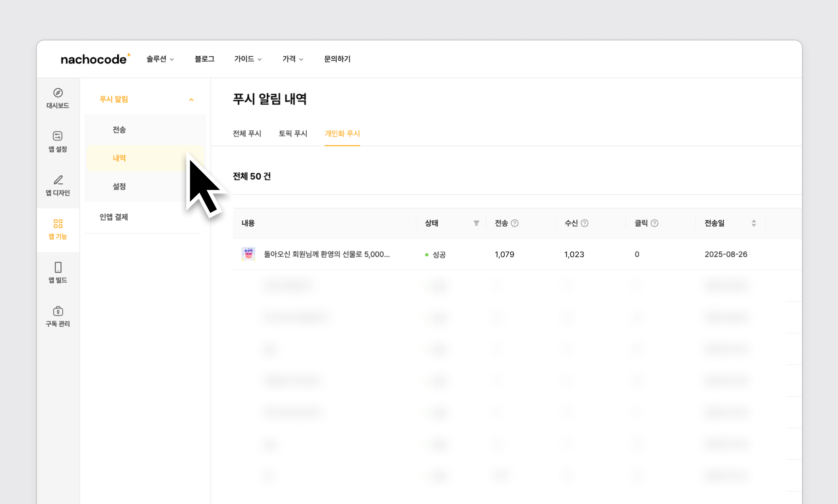Image resolution: width=838 pixels, height=504 pixels.
Task: Click the 푸시 알림 내역 page heading
Action: pos(270,99)
